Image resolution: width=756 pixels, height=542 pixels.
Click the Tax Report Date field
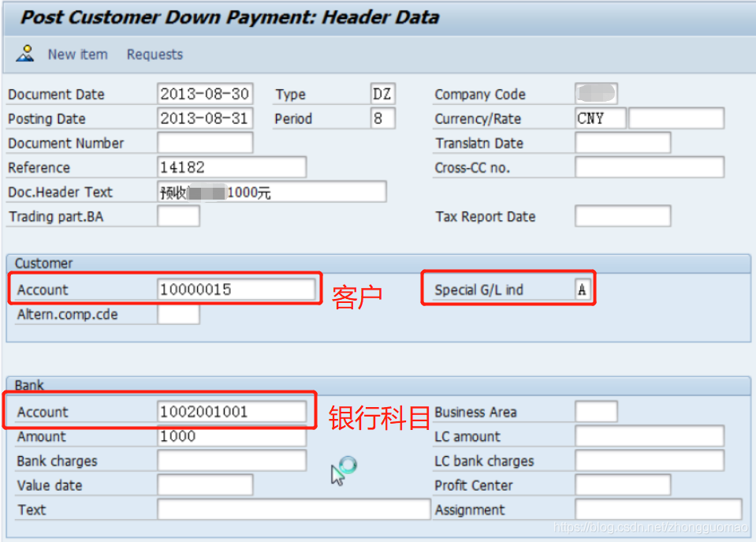[623, 216]
